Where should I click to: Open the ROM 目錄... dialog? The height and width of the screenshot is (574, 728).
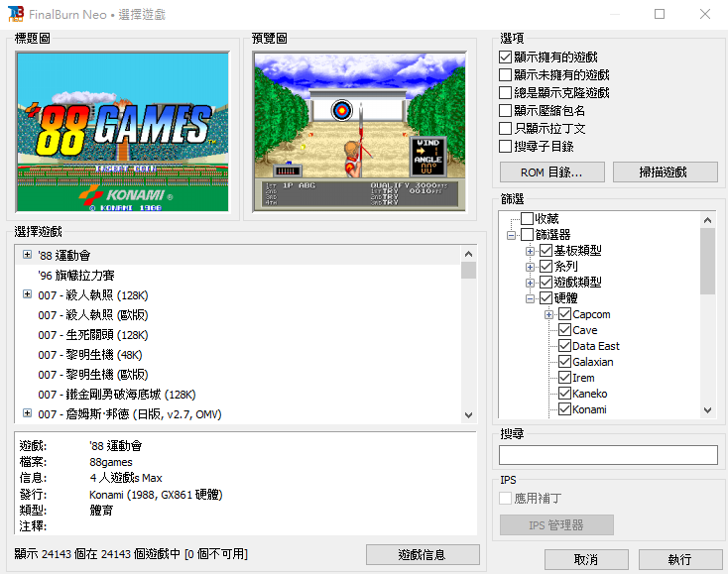[x=552, y=172]
